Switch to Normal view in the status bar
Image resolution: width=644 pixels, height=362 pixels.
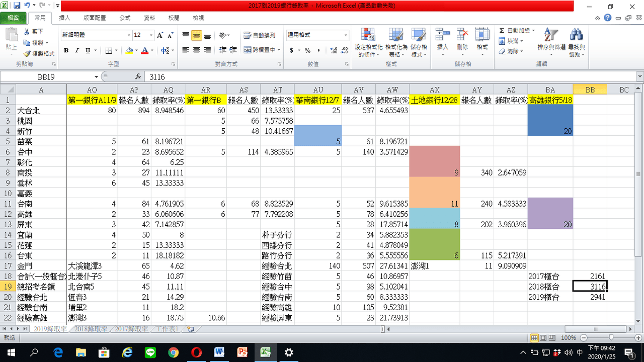[535, 338]
